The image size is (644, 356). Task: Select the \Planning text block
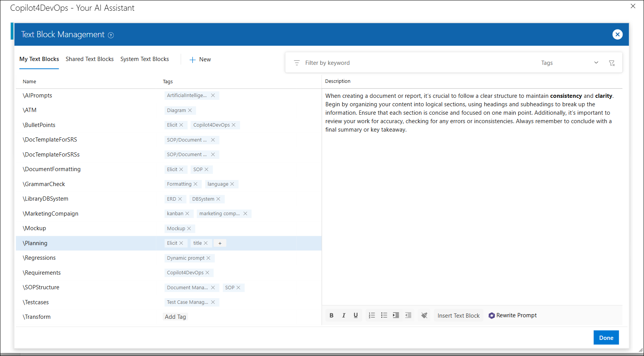click(x=35, y=243)
